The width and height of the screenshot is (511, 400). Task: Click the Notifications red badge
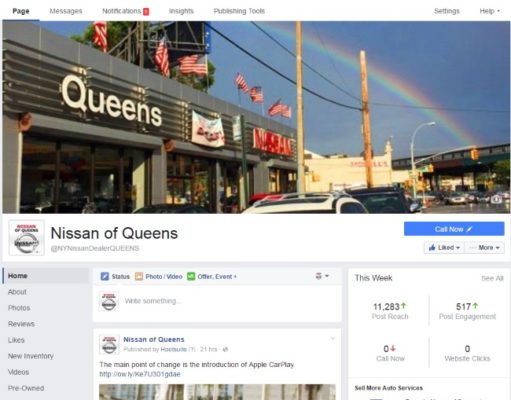pyautogui.click(x=146, y=11)
